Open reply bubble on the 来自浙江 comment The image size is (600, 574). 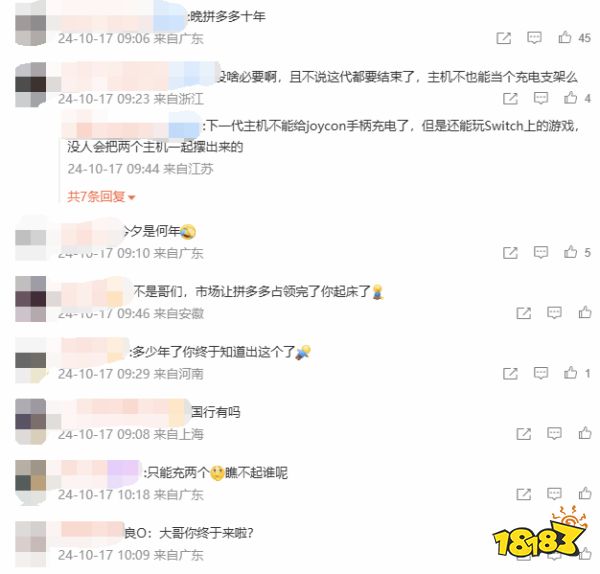(541, 98)
